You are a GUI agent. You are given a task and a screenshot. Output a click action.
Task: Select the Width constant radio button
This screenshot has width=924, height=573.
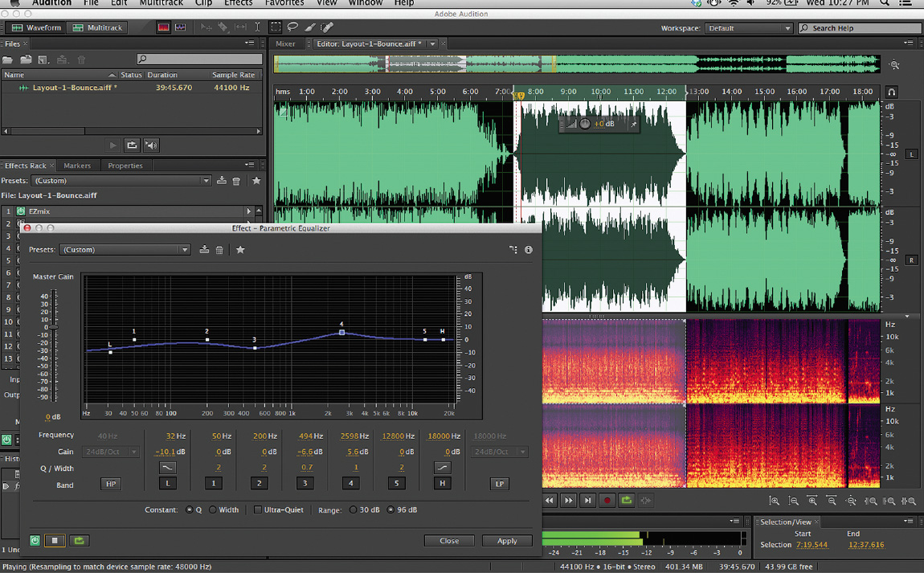pos(213,509)
